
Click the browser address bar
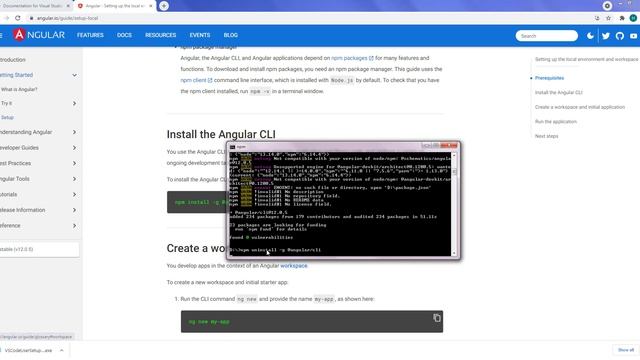tap(306, 18)
